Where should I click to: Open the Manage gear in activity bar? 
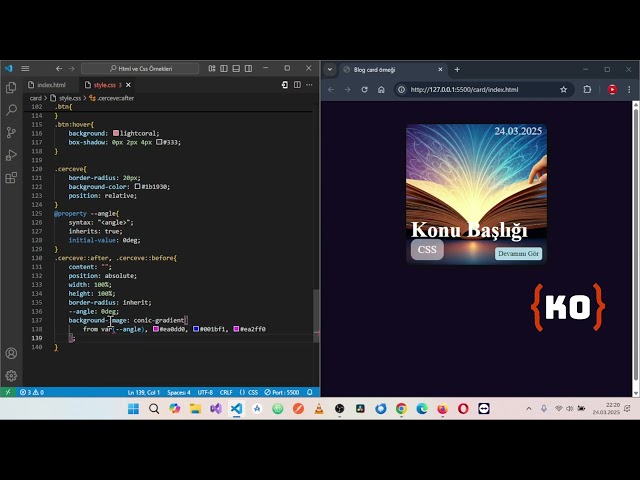point(11,375)
